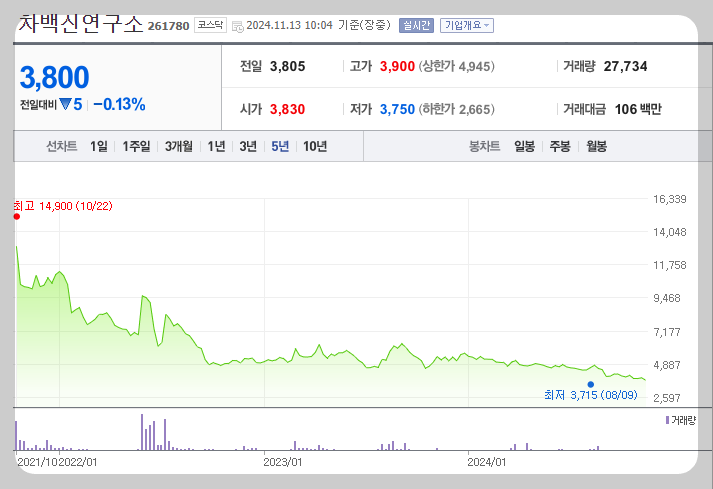Click the 하한가 2,665 text
This screenshot has height=489, width=713.
click(x=456, y=110)
